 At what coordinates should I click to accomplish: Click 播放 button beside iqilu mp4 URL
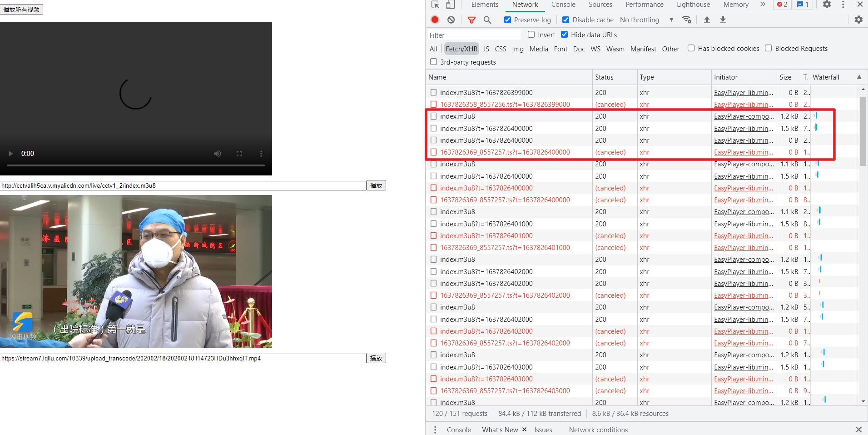376,358
